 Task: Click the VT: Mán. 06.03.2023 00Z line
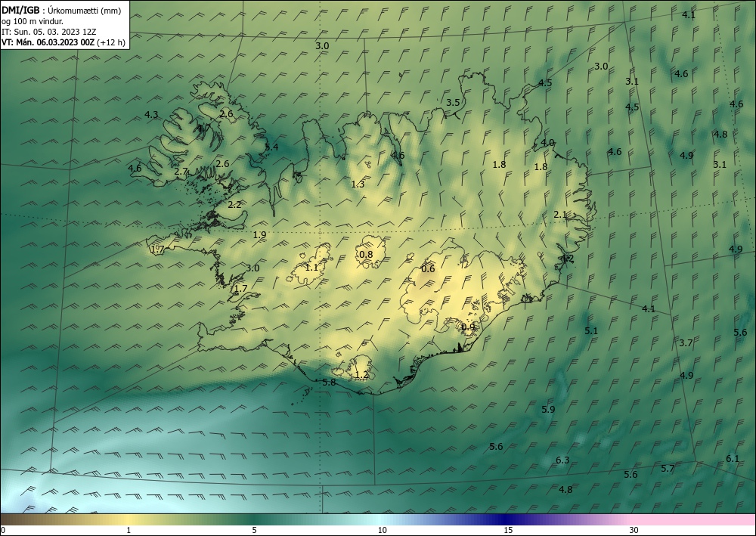click(48, 42)
